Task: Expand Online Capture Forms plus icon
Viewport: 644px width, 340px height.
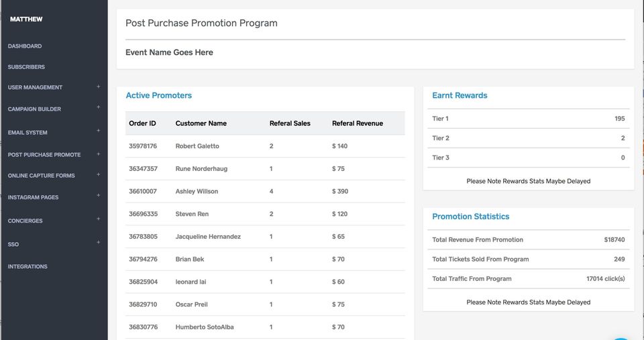Action: pyautogui.click(x=98, y=174)
